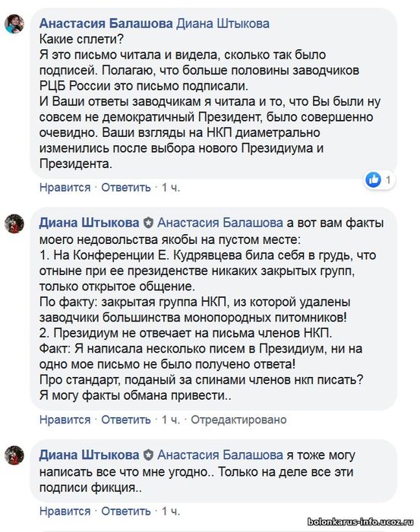Open author name Диана Штыкова in second comment
The height and width of the screenshot is (532, 420).
[89, 223]
